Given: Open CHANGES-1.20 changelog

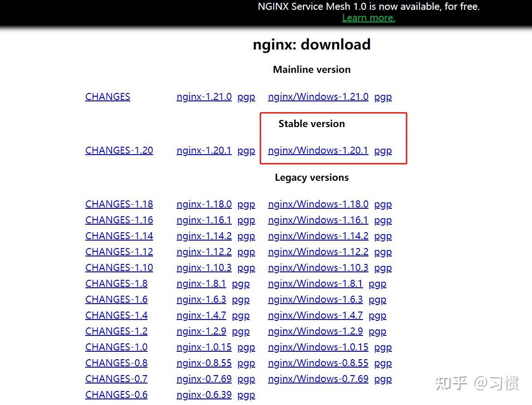Looking at the screenshot, I should [119, 150].
